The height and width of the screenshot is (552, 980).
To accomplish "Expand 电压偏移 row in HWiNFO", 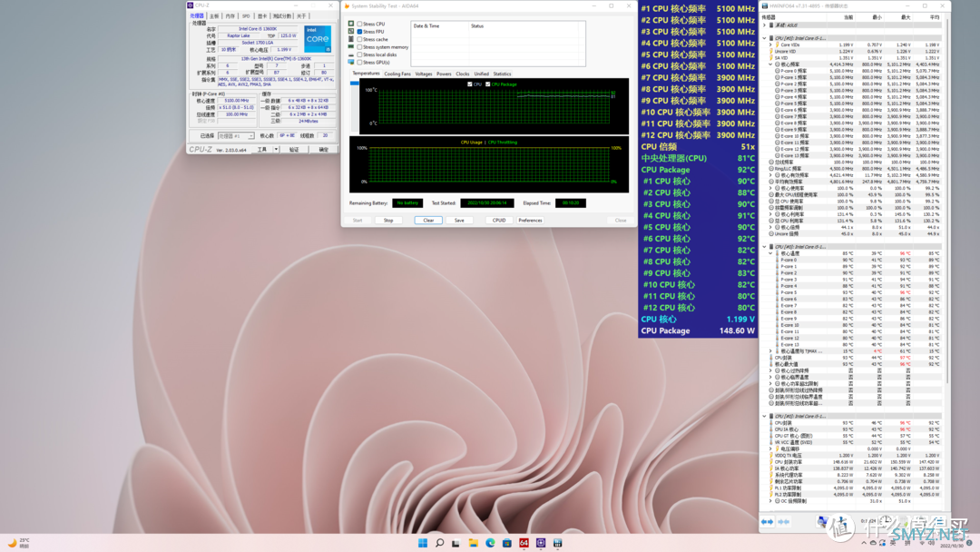I will (770, 448).
